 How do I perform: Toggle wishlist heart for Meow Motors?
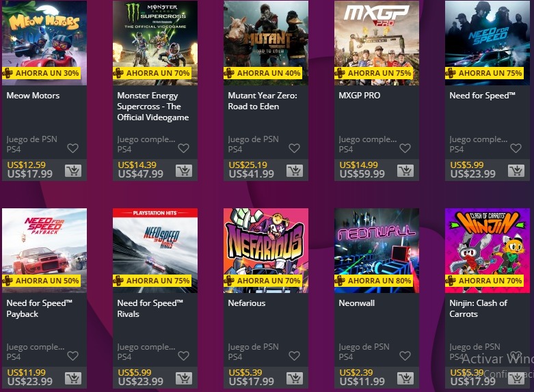tap(73, 148)
